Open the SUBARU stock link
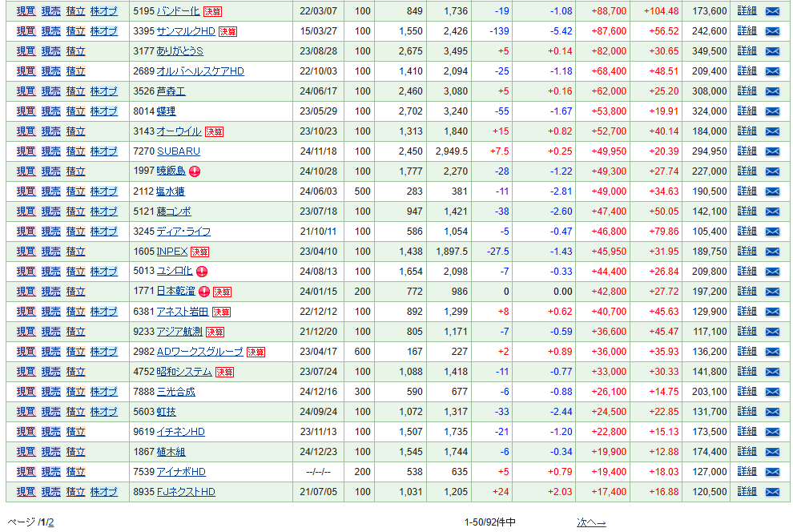 (x=179, y=151)
